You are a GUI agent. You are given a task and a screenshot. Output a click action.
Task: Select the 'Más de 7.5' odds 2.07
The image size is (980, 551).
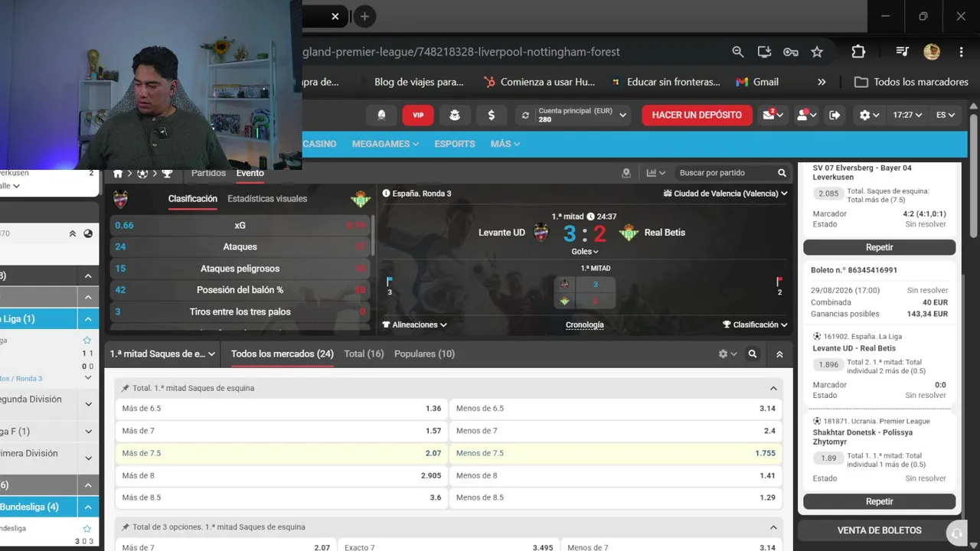pos(282,453)
